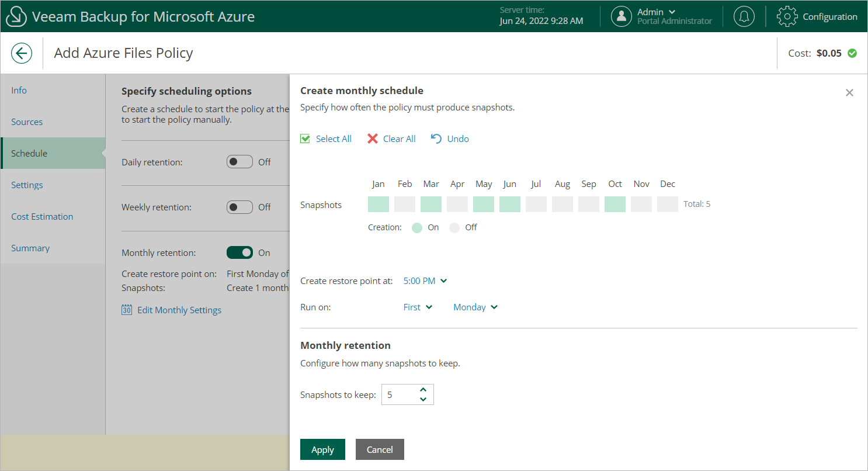
Task: Disable the Monthly retention toggle
Action: [239, 252]
